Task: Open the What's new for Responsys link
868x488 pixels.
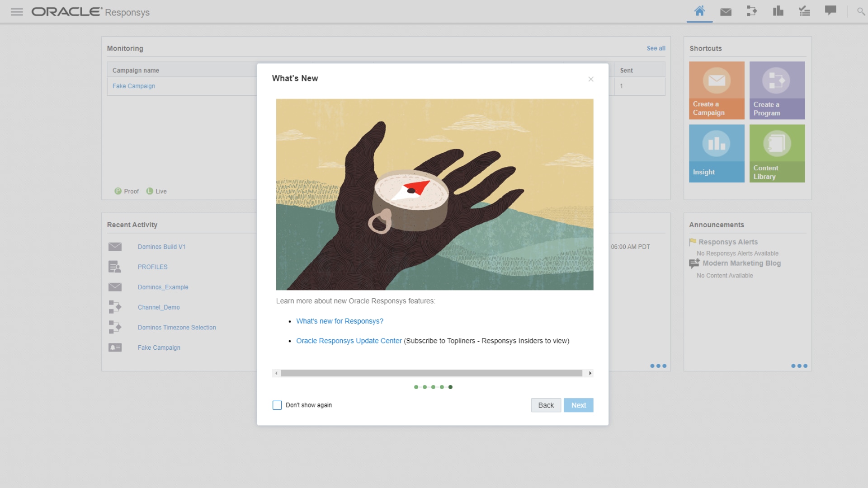Action: click(340, 321)
